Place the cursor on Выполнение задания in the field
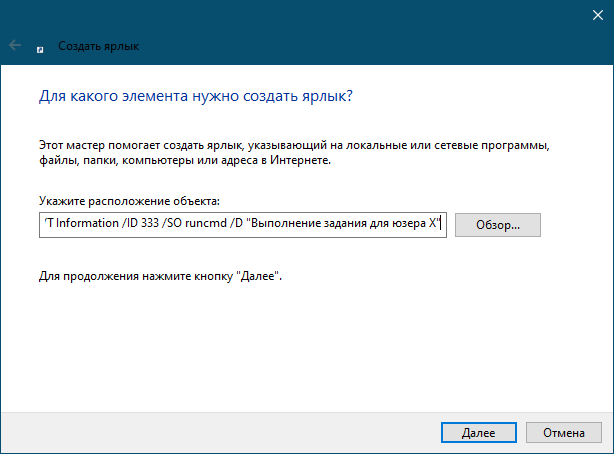This screenshot has width=614, height=454. click(x=309, y=223)
